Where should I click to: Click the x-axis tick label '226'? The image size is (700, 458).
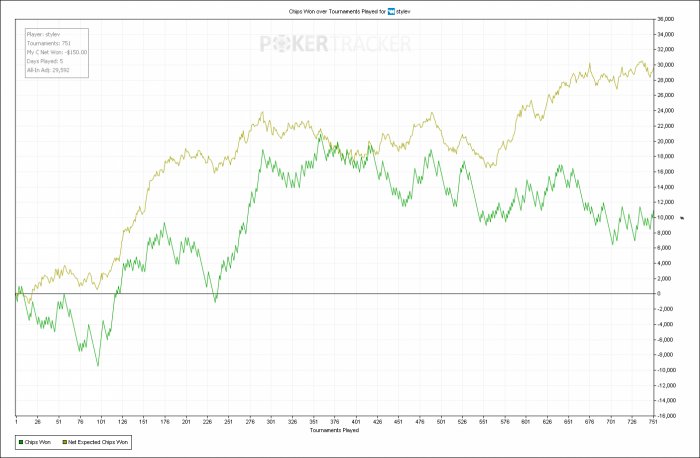[207, 421]
